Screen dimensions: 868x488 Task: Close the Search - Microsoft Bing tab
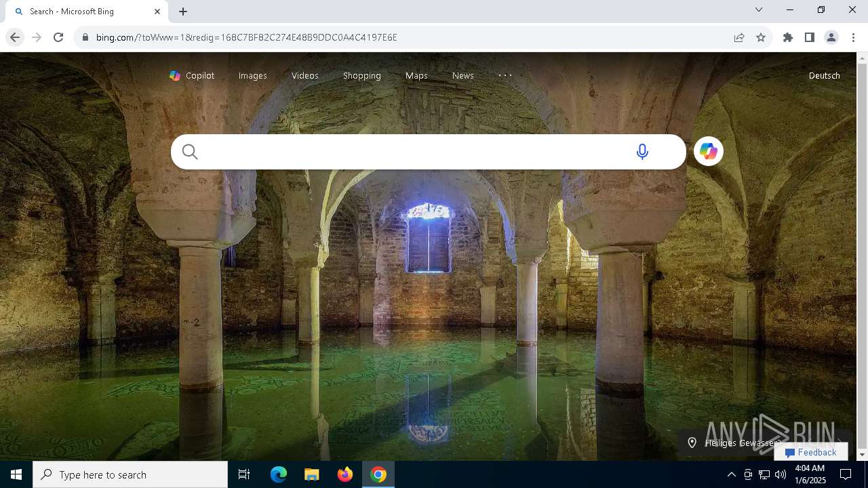[x=157, y=12]
